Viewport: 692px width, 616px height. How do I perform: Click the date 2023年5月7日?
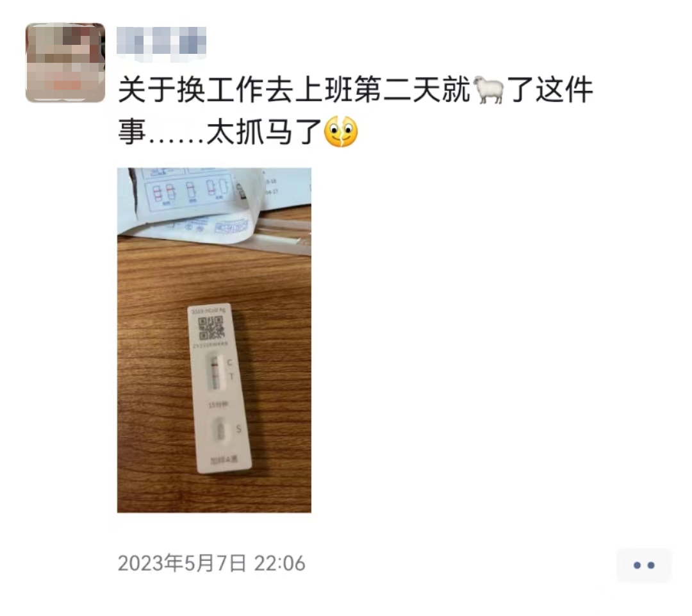(182, 563)
